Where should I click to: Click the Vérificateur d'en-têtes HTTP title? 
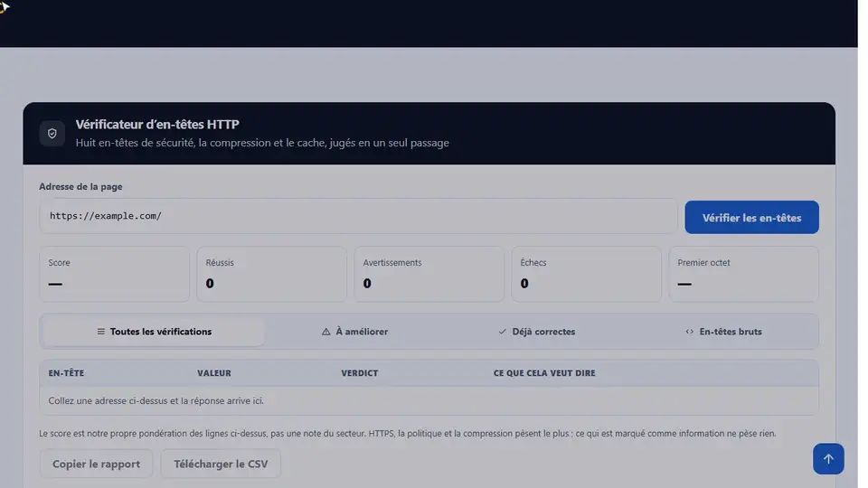(x=157, y=125)
